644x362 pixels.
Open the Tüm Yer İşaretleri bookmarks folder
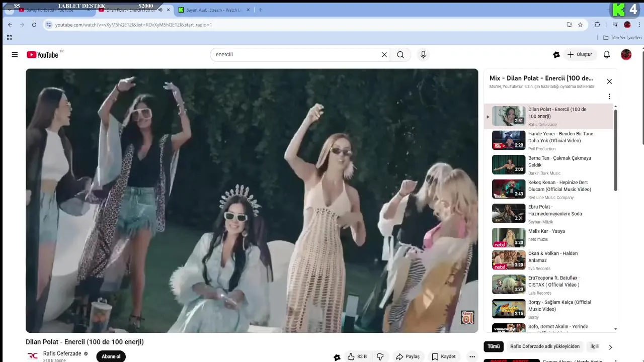point(622,38)
